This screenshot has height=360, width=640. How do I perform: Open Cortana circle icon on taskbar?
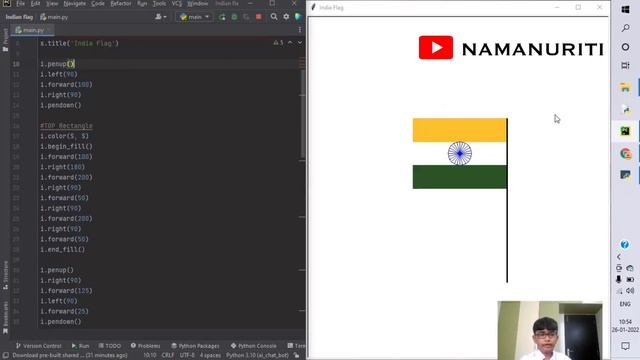pos(625,47)
